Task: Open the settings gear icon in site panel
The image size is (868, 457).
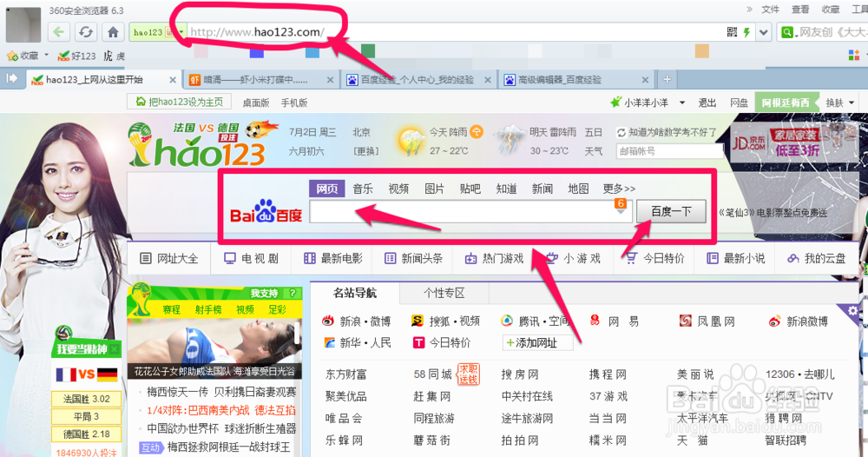Action: (852, 311)
